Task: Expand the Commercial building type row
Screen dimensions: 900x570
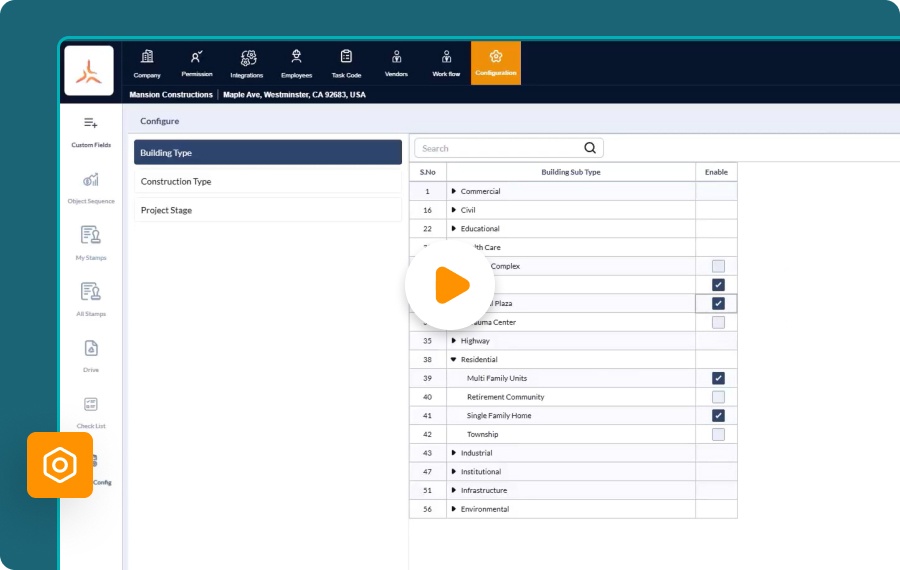Action: [453, 191]
